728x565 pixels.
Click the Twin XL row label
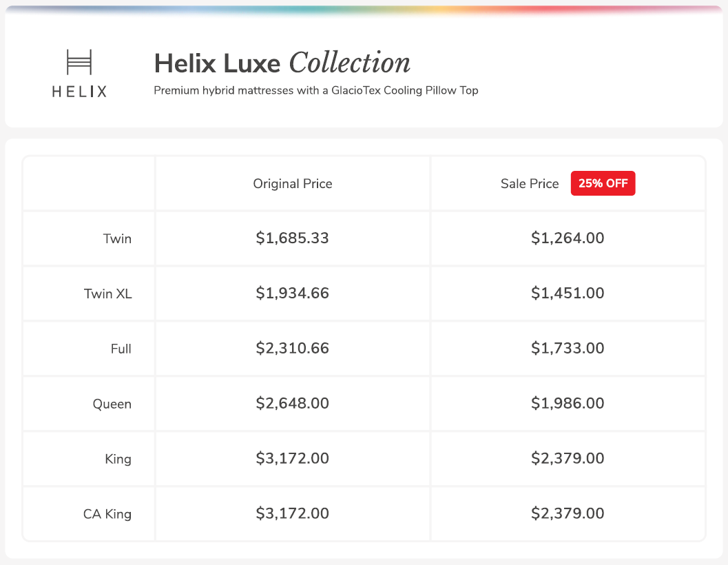click(x=107, y=294)
